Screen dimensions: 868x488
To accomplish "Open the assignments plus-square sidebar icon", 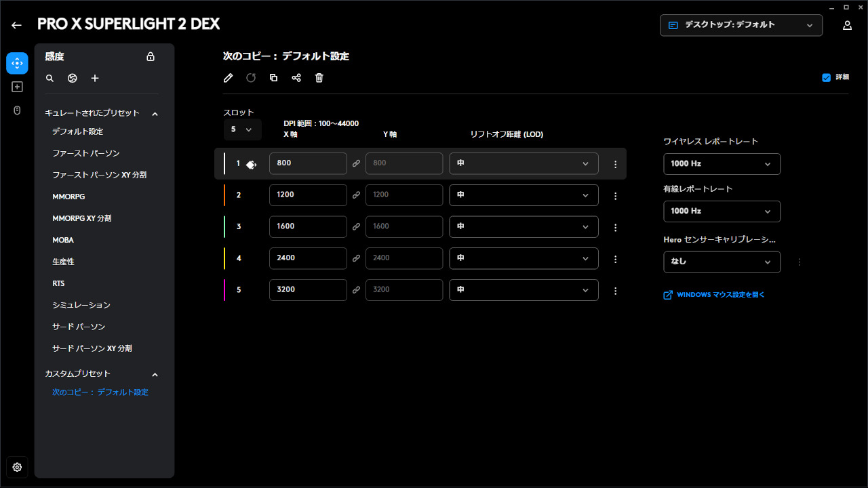I will click(x=17, y=87).
